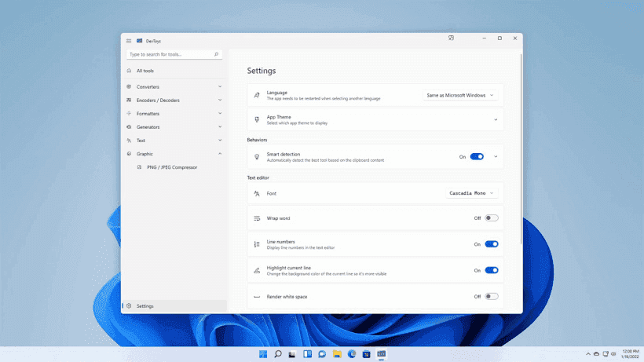Click the Text category icon

[x=129, y=141]
